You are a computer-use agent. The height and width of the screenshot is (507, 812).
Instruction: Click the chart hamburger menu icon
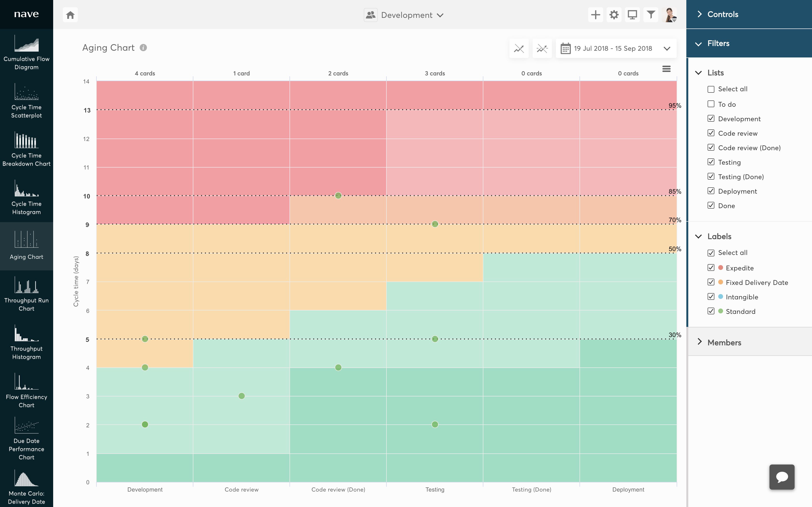click(666, 69)
